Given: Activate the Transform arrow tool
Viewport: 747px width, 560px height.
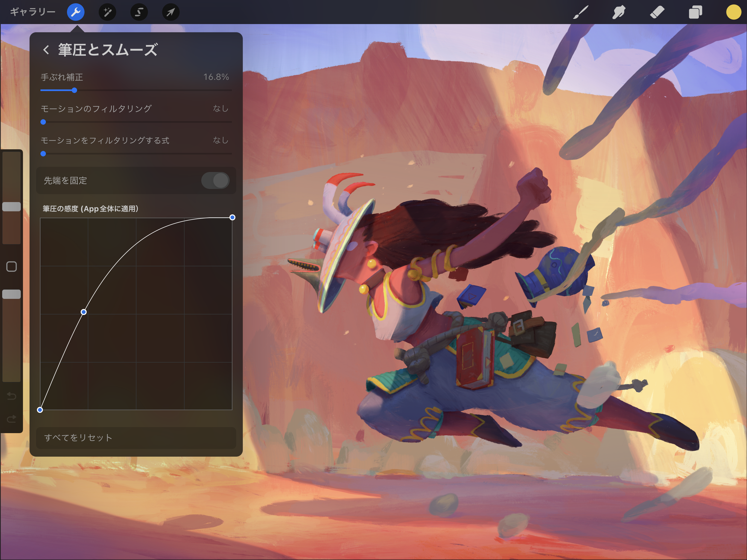Looking at the screenshot, I should click(171, 12).
